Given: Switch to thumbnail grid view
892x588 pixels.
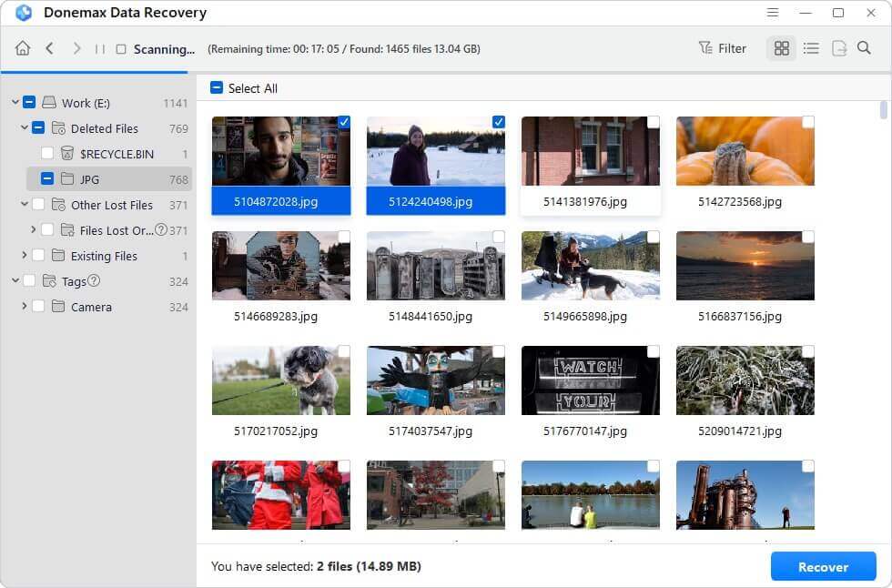Looking at the screenshot, I should (x=781, y=49).
